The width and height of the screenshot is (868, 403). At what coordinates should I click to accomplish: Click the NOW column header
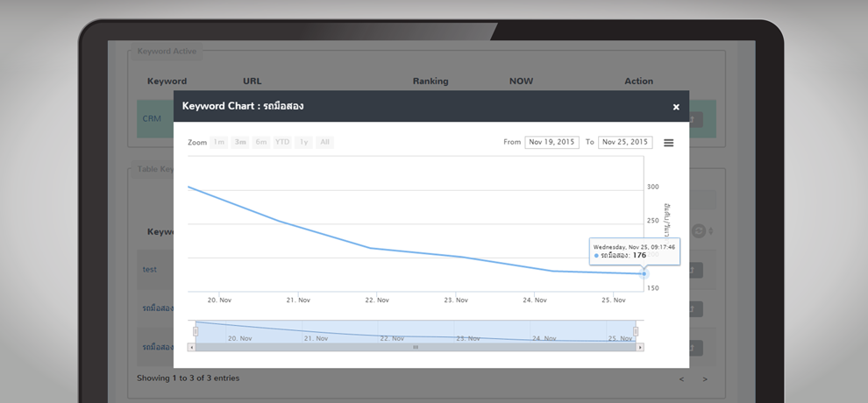[521, 81]
